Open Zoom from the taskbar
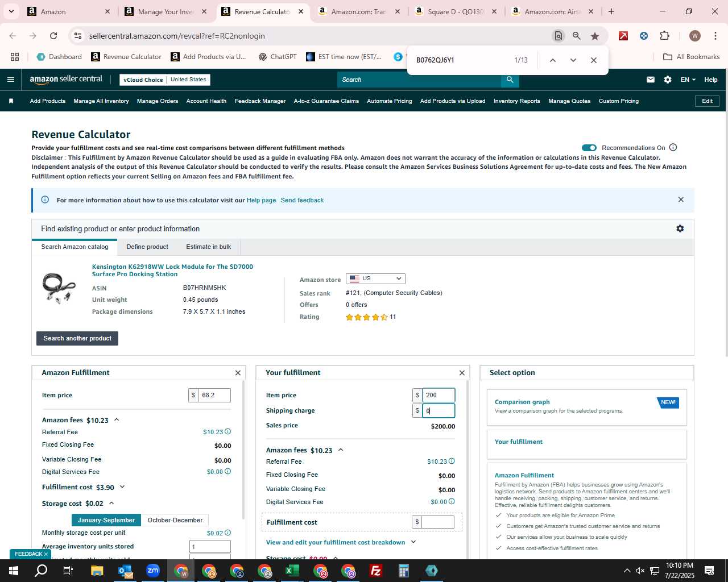 click(x=153, y=571)
